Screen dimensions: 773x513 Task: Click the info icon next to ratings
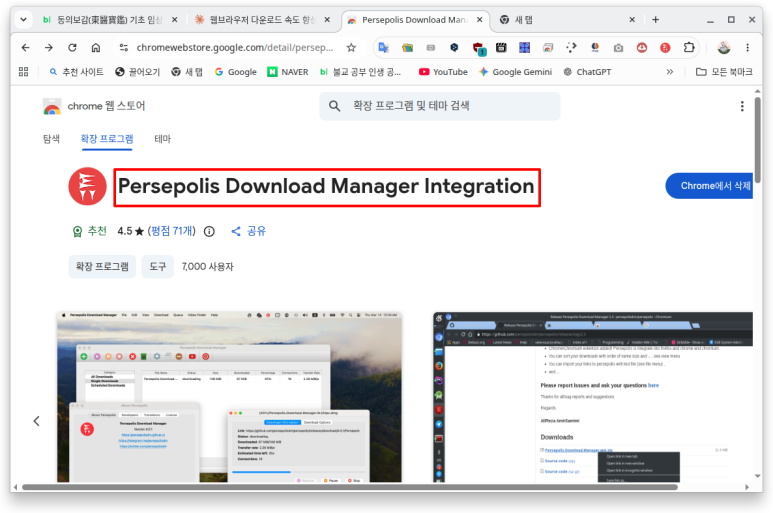tap(209, 231)
